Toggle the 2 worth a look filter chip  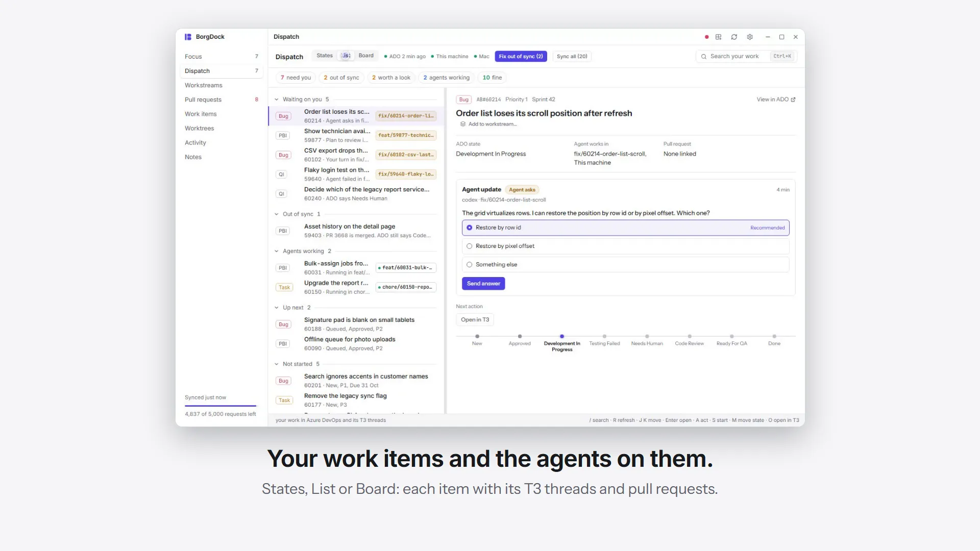pyautogui.click(x=391, y=78)
